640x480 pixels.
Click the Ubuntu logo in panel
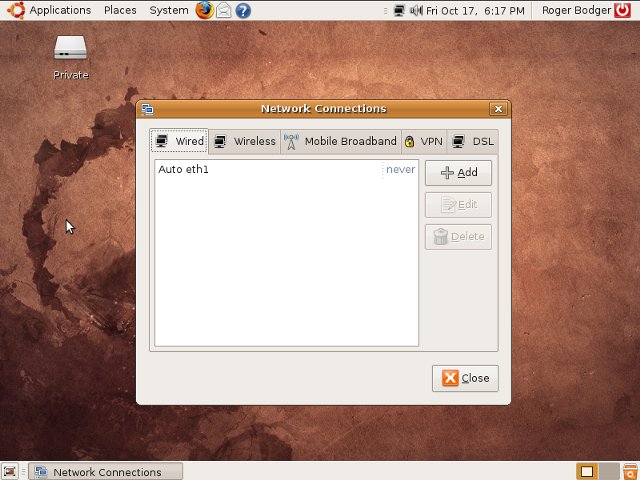pos(16,10)
